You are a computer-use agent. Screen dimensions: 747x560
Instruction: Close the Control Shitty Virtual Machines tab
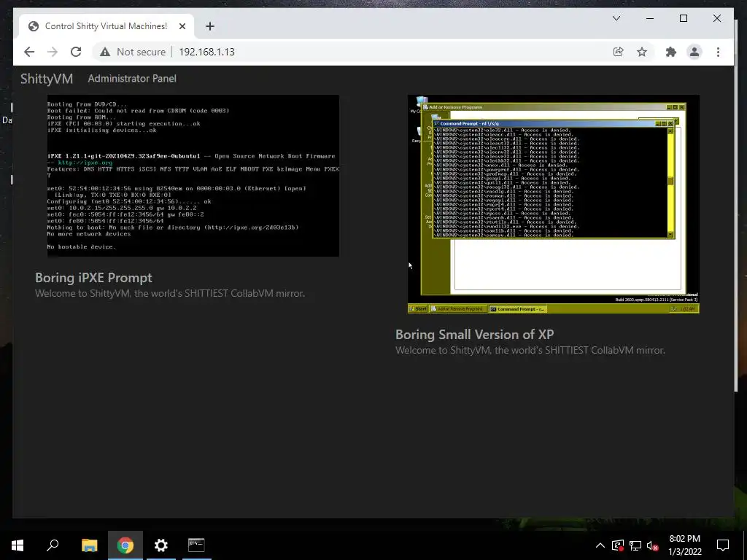tap(182, 26)
